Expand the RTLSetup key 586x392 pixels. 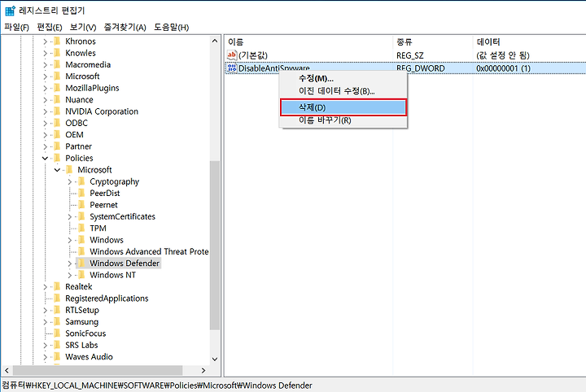(46, 310)
